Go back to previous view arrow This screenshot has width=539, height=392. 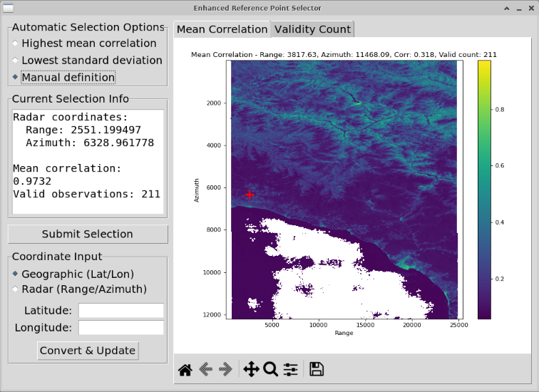205,370
